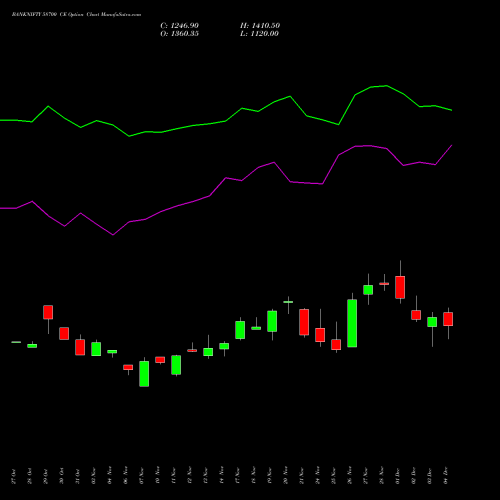
Task: Click the green candle for 07 Nov
Action: point(144,374)
